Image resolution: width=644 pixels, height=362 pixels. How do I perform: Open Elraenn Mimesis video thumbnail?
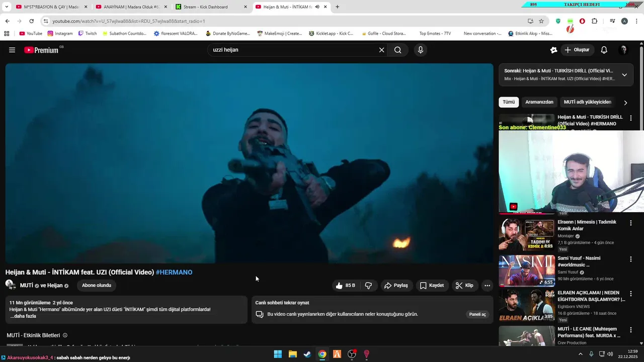(526, 234)
